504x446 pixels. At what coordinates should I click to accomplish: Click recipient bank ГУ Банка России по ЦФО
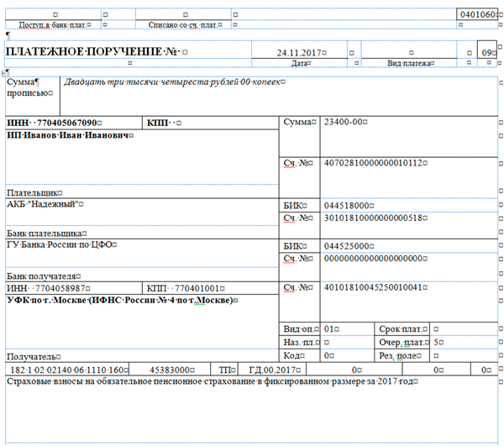pos(62,245)
